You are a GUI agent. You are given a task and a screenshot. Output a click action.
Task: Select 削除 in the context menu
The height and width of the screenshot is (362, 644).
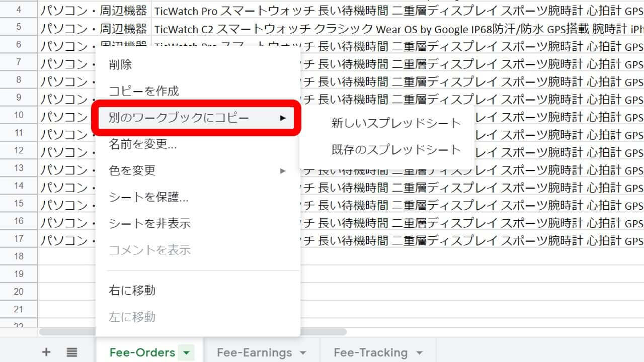click(x=120, y=64)
